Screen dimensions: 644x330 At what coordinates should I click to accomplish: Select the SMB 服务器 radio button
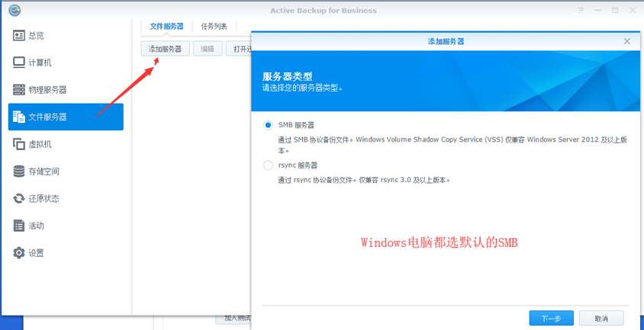(x=268, y=125)
